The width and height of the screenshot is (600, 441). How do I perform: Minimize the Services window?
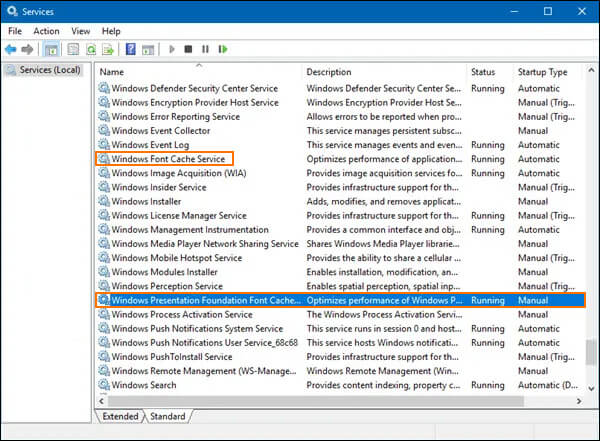click(x=514, y=11)
